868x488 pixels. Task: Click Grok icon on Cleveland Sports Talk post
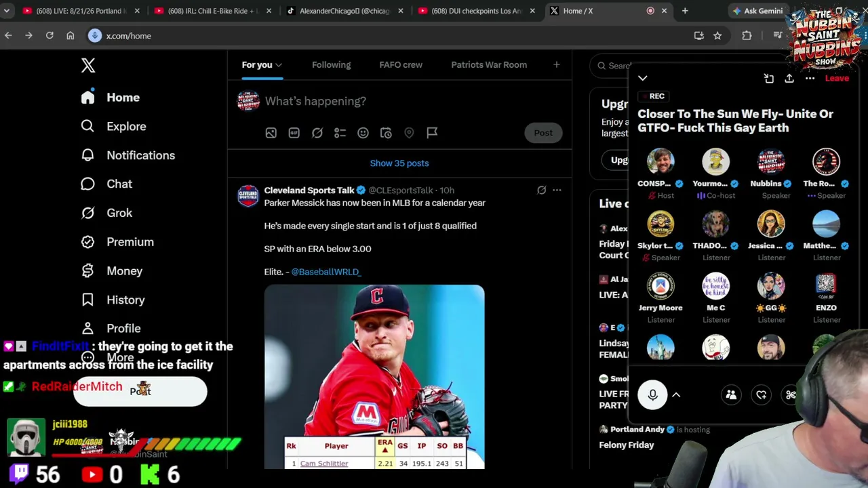click(x=541, y=190)
